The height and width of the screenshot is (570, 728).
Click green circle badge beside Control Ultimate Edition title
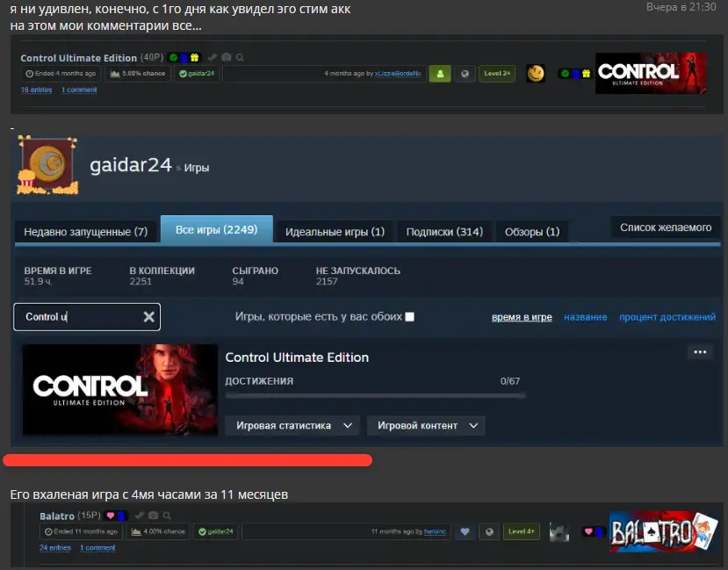coord(173,58)
